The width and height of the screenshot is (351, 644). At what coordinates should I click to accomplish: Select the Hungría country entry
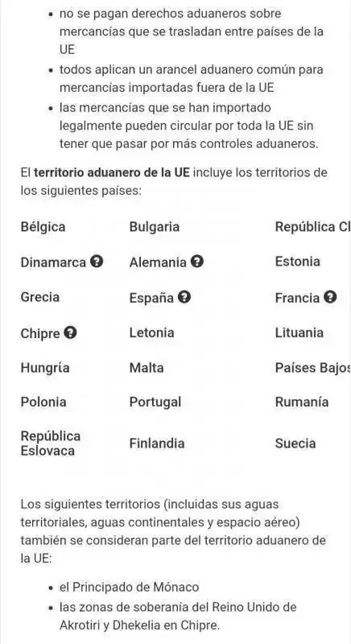coord(45,368)
